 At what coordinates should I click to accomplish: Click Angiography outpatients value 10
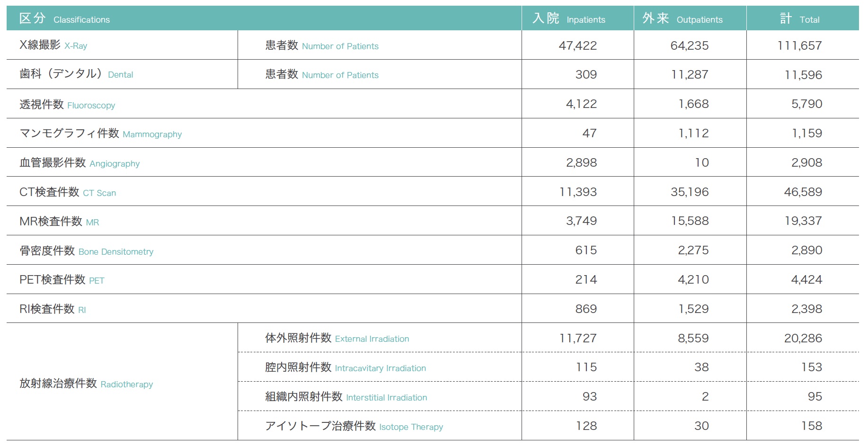click(702, 163)
